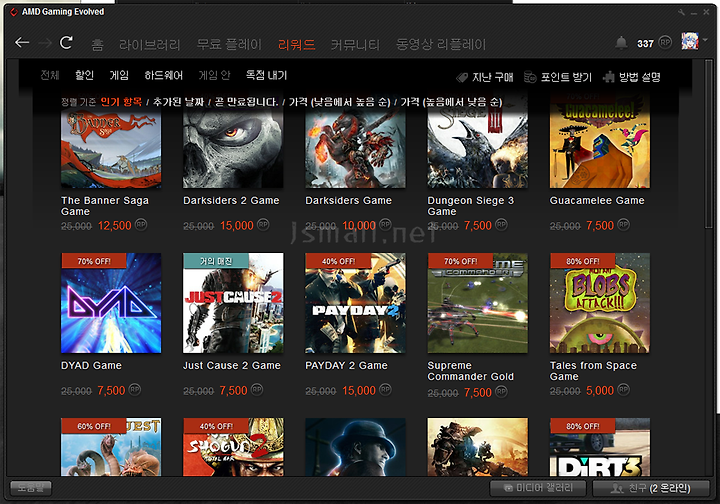Open Dungeon Siege 3 cover image
The image size is (720, 504).
pyautogui.click(x=478, y=150)
